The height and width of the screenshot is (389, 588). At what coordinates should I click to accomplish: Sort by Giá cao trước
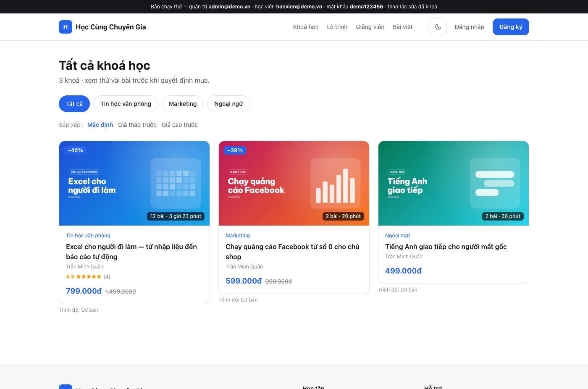pos(180,125)
